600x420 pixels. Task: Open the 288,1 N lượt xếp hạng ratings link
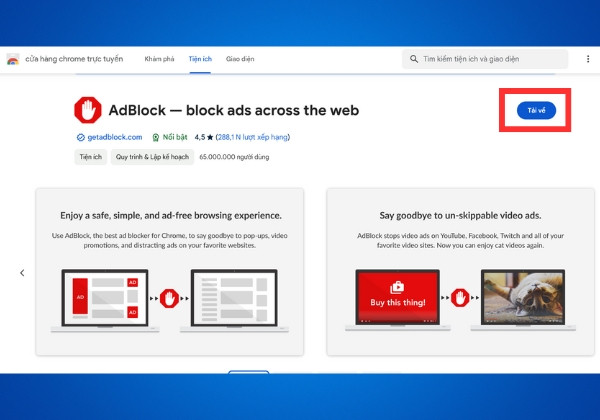pyautogui.click(x=253, y=137)
